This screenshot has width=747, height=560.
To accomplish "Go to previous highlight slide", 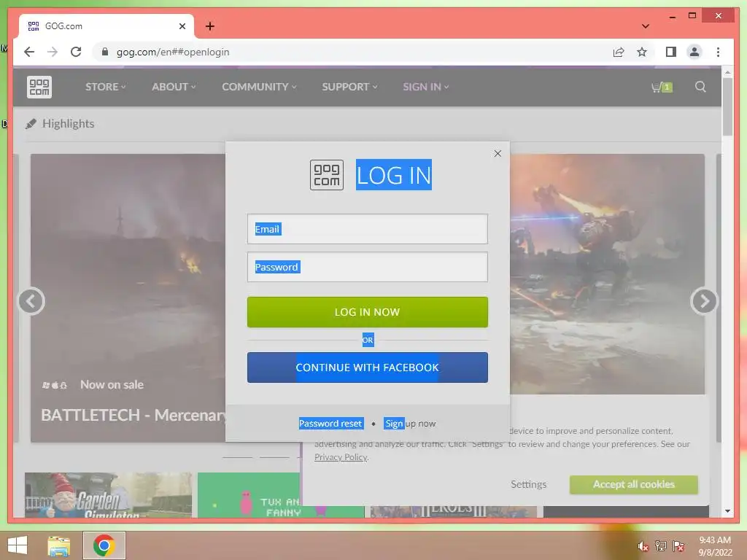I will (x=31, y=301).
